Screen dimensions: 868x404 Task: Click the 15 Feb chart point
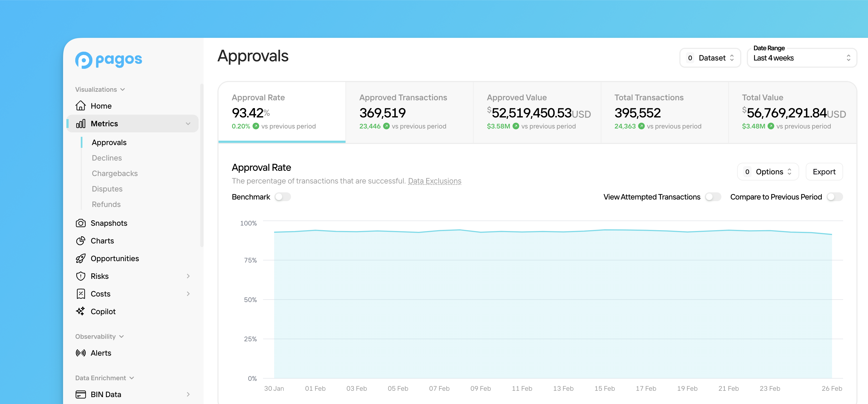(604, 230)
